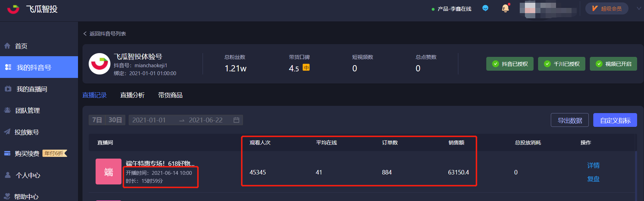Viewport: 644px width, 201px height.
Task: Click the 导出数据 button
Action: pos(570,120)
